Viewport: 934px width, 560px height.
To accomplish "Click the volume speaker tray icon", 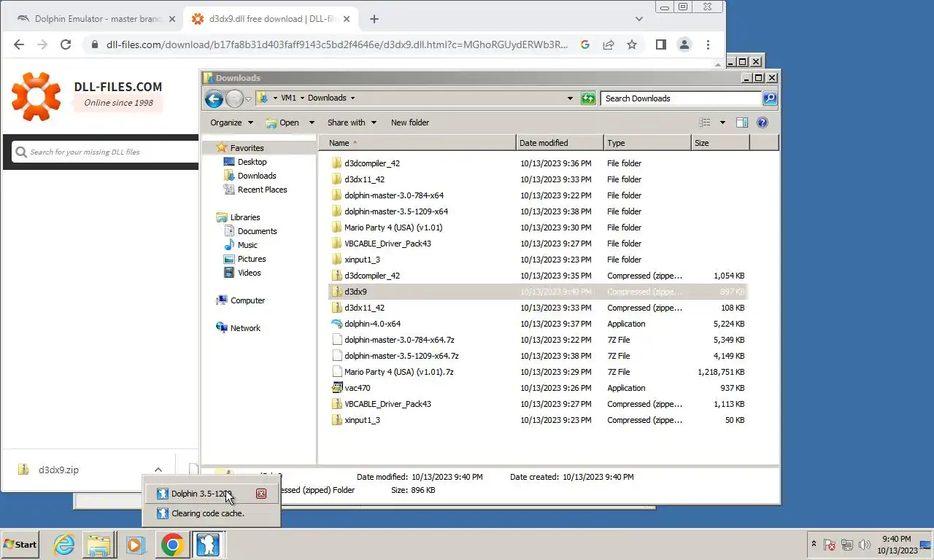I will 865,545.
